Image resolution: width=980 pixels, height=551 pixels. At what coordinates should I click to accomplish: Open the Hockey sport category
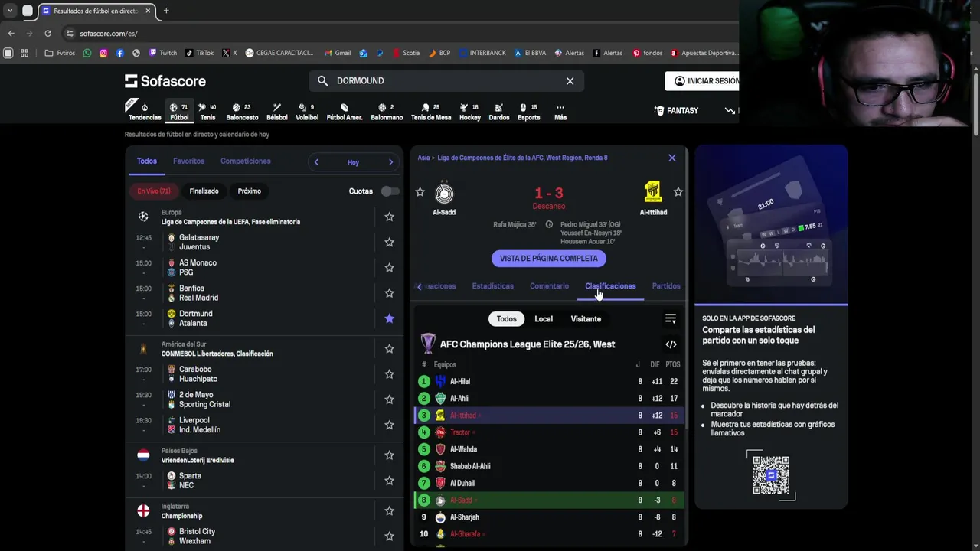(470, 112)
